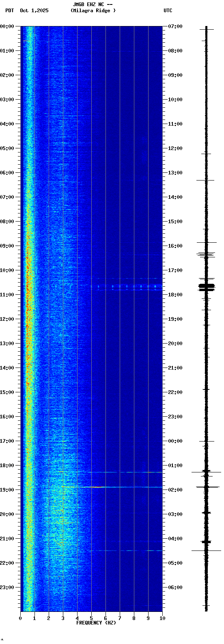The width and height of the screenshot is (224, 644).
Task: Click the left axis '09:00' time label
Action: click(x=7, y=246)
